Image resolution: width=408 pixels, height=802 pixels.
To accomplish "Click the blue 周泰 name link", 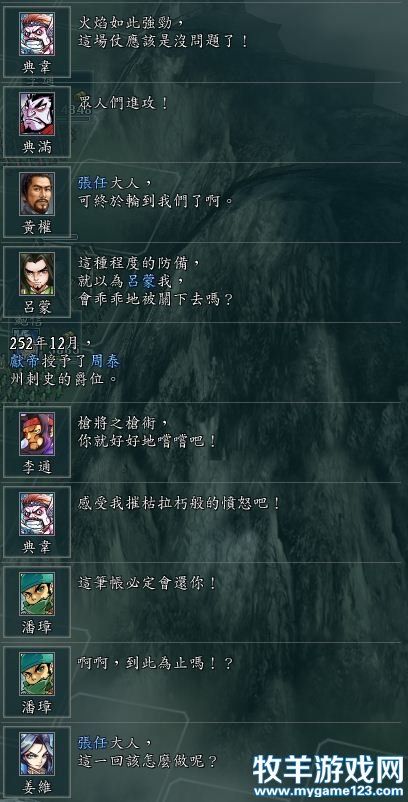I will (105, 362).
